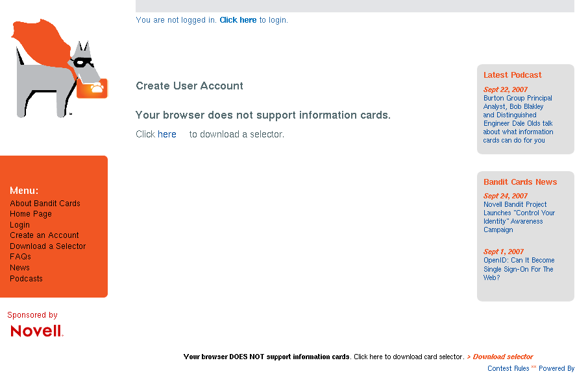Open Create an Account menu item
588x389 pixels.
(x=44, y=235)
